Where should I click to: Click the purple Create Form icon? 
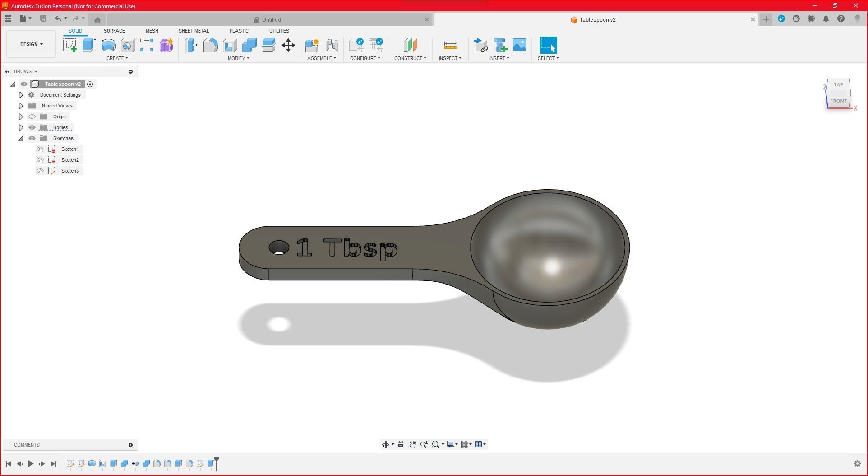click(x=166, y=45)
